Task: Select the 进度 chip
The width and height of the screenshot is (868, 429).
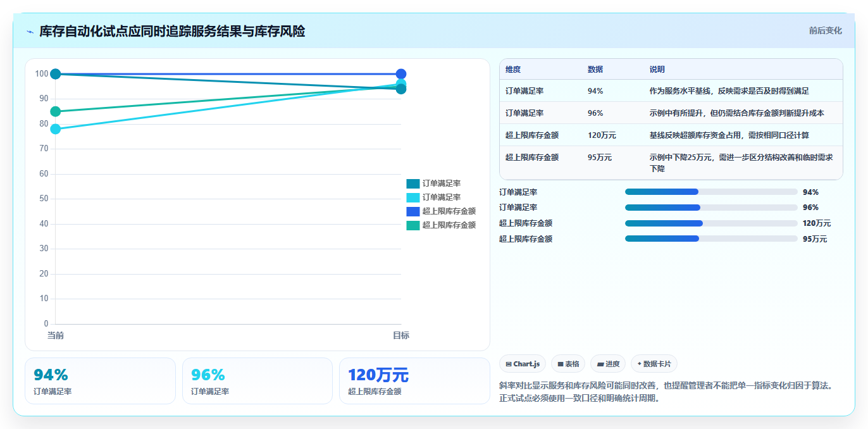Action: click(x=608, y=364)
